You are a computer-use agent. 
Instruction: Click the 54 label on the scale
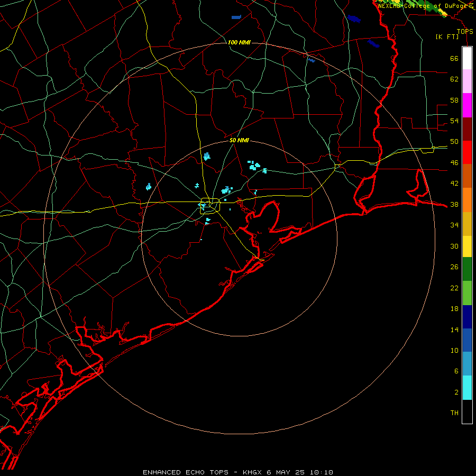pyautogui.click(x=454, y=121)
